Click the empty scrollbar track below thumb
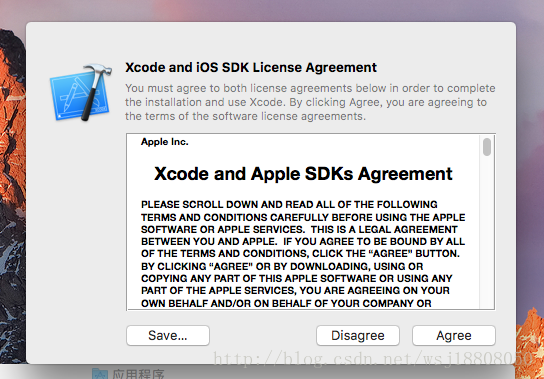Screen dimensions: 544x379 (487, 233)
